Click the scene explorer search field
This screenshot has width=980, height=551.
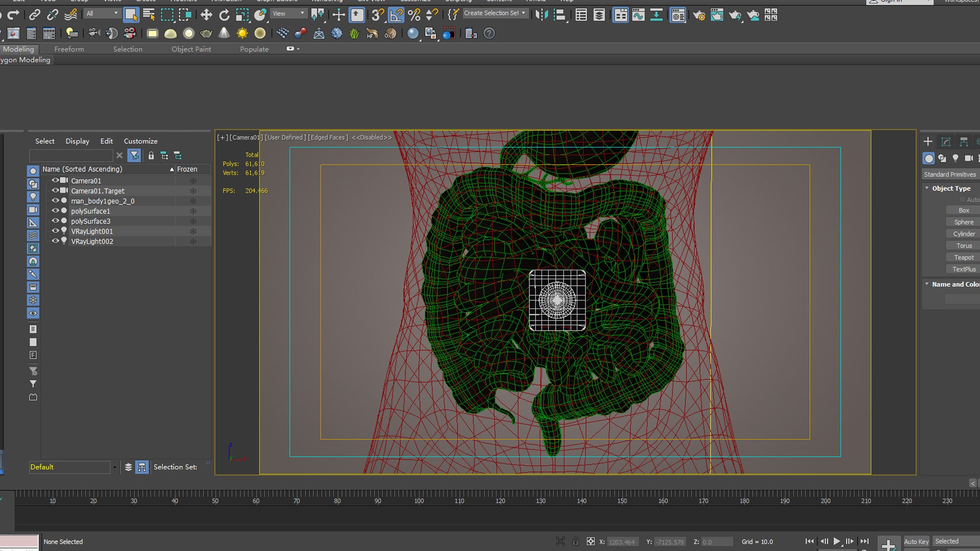coord(71,156)
